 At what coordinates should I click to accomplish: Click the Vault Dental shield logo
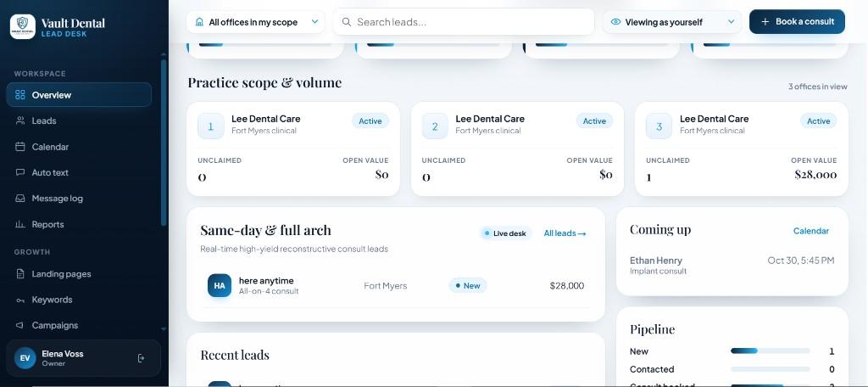(x=23, y=26)
